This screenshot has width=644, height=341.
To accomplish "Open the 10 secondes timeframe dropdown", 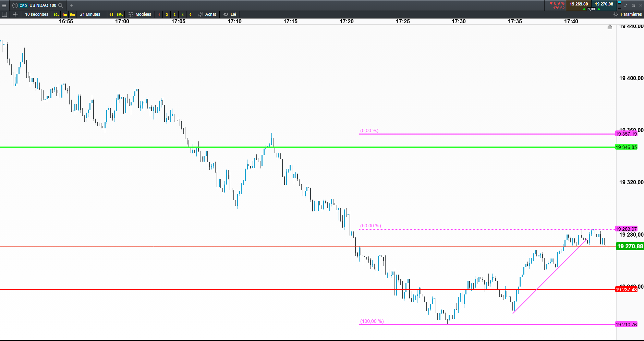I will (x=37, y=14).
